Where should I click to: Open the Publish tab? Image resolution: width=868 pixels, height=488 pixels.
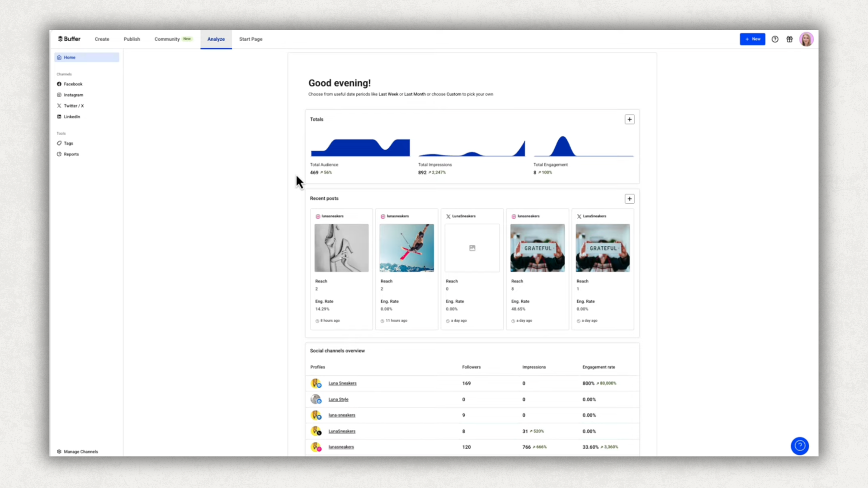[132, 39]
